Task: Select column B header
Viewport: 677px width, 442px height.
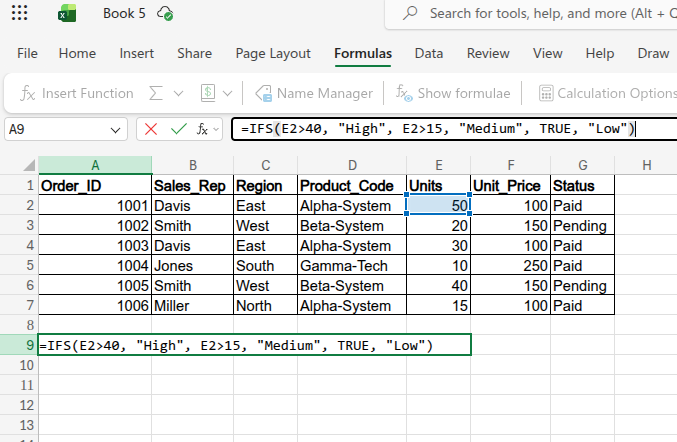Action: coord(193,165)
